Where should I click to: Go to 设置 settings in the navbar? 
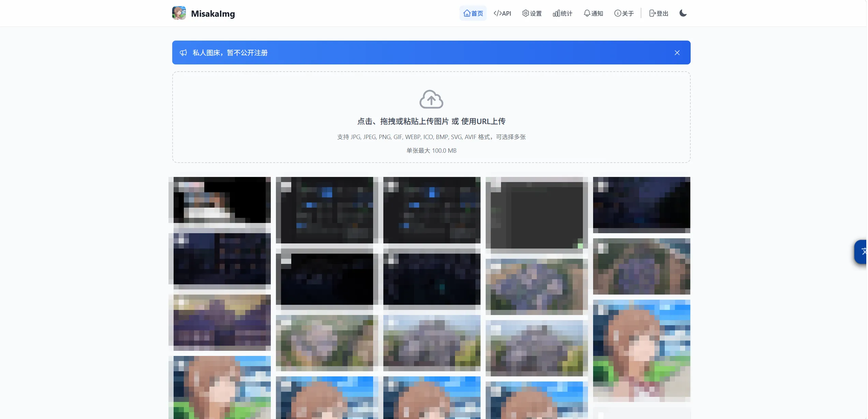tap(532, 13)
